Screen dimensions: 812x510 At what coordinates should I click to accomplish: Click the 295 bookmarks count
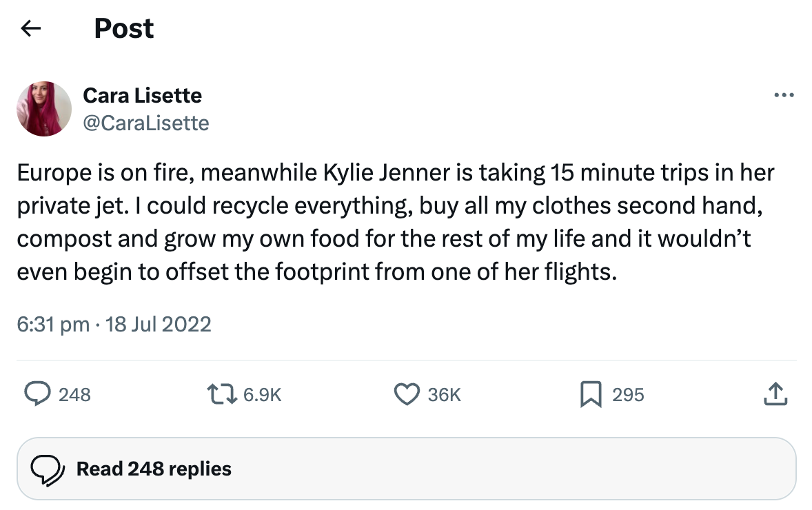(628, 395)
